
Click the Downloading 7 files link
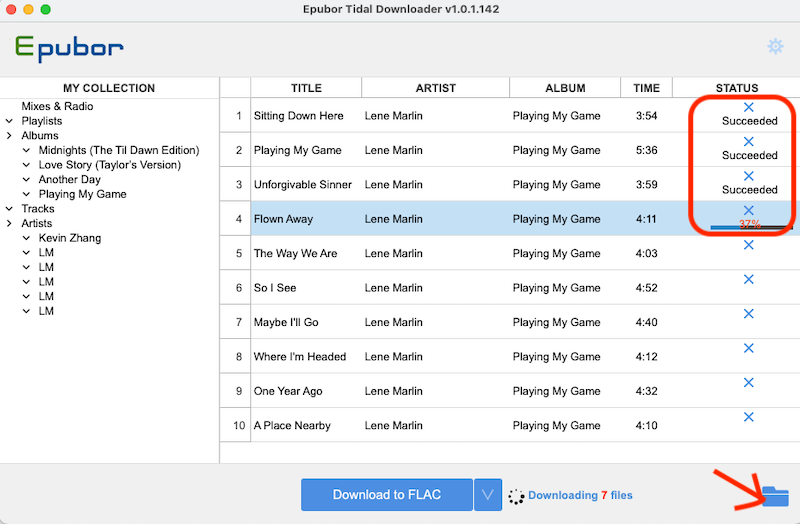pos(580,495)
